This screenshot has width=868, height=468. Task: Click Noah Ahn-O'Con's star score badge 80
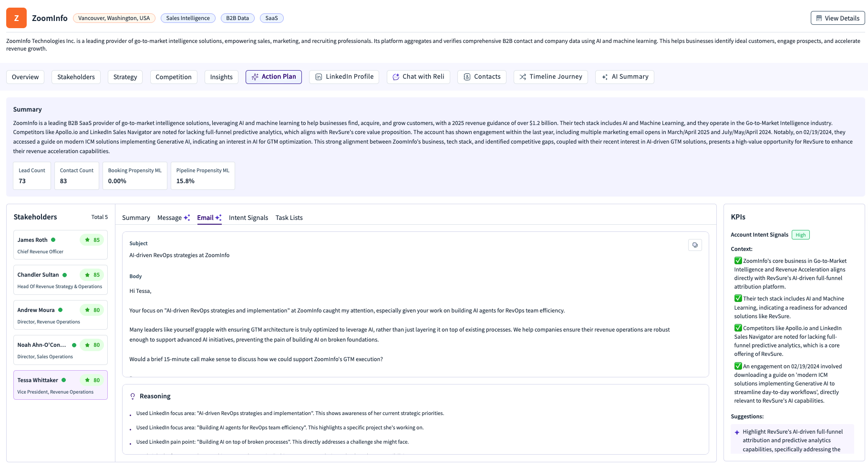click(92, 345)
